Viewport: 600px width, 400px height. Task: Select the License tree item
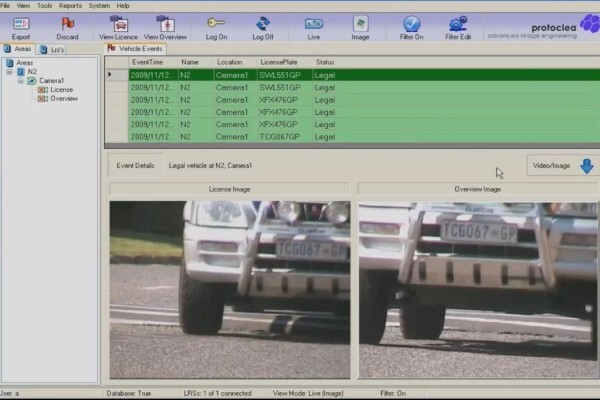(62, 90)
